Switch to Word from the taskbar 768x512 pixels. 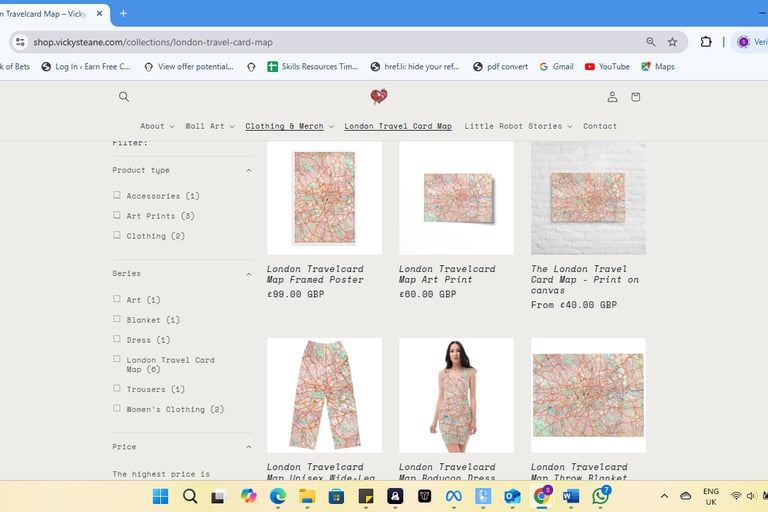tap(571, 496)
